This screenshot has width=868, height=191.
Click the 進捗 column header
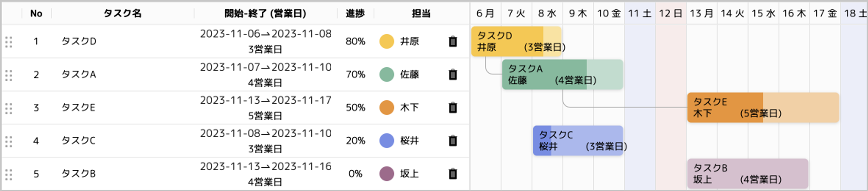(x=355, y=13)
